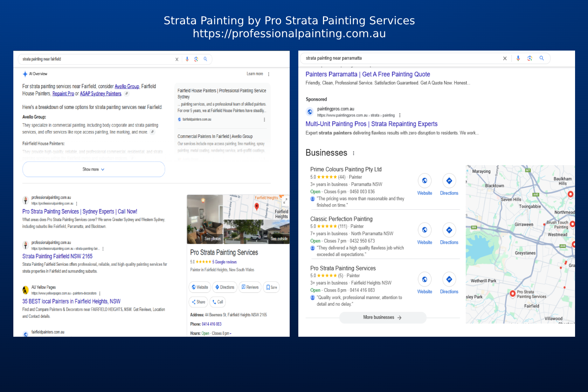Open Pro Strata Painting Services Sydney Experts result
This screenshot has width=588, height=392.
(80, 211)
